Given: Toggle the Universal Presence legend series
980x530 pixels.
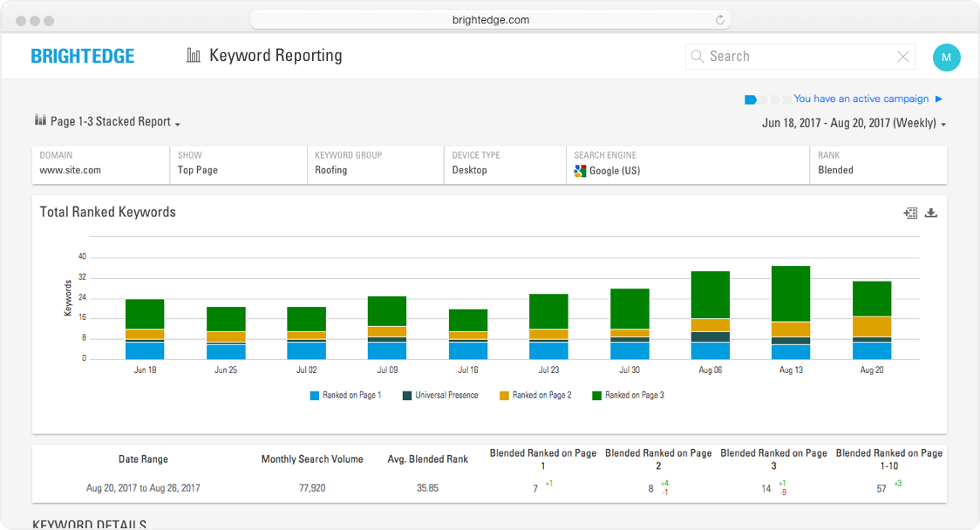Looking at the screenshot, I should (x=439, y=396).
